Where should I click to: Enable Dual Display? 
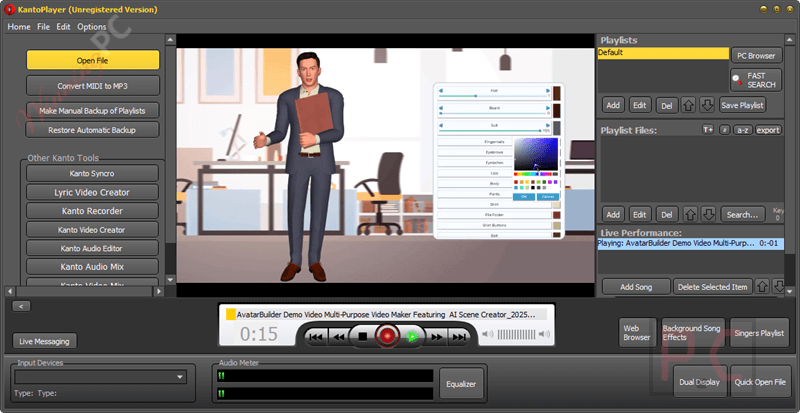coord(699,382)
